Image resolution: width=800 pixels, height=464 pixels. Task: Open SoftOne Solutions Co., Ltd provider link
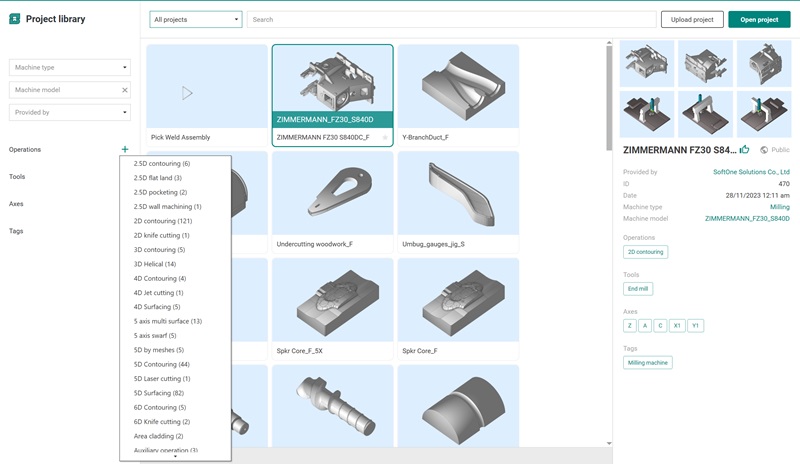pyautogui.click(x=751, y=172)
